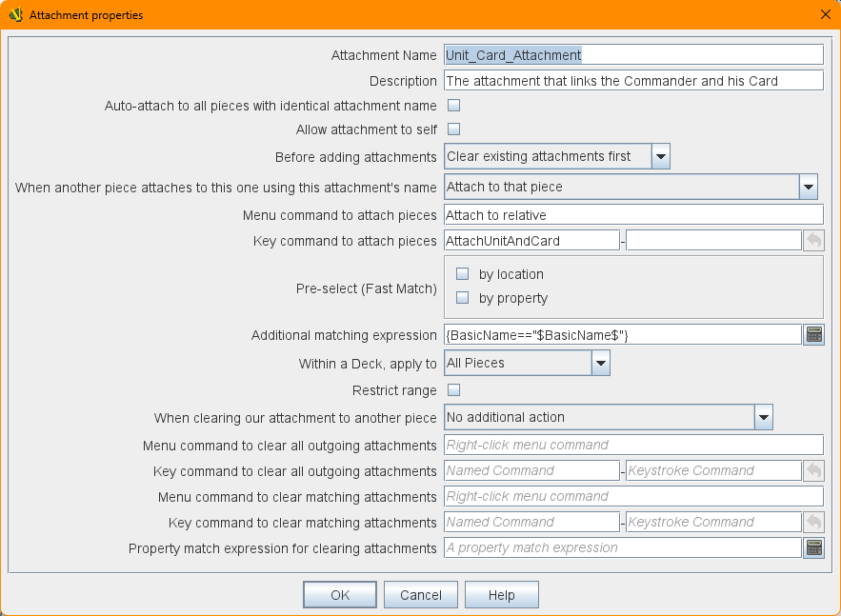The image size is (841, 616).
Task: Enable pre-select by location
Action: click(463, 274)
